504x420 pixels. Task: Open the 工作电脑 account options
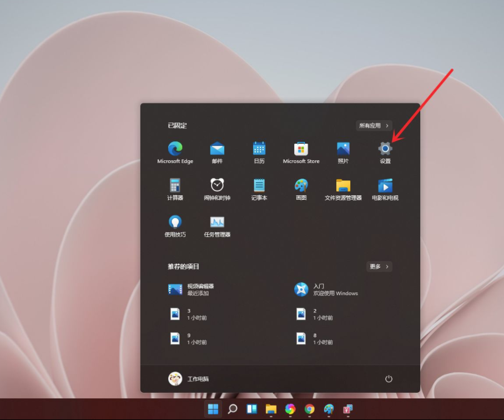coord(189,378)
